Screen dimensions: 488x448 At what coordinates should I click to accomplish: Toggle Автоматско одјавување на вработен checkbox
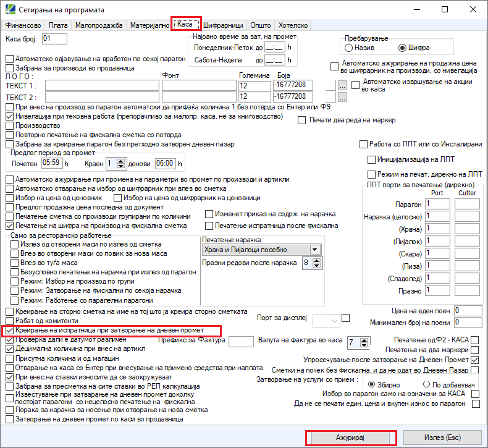click(x=10, y=59)
